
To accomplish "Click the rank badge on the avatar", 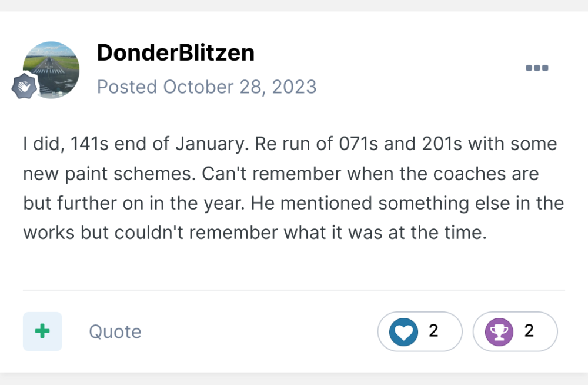I will pos(25,88).
